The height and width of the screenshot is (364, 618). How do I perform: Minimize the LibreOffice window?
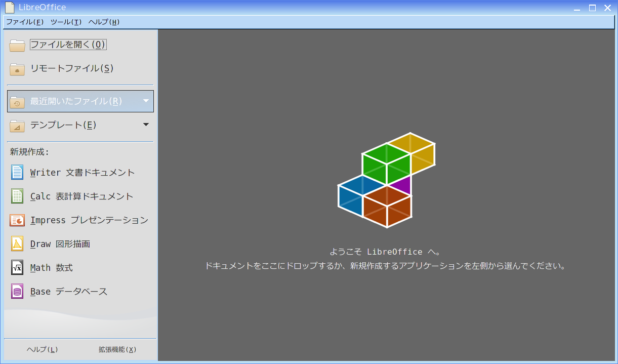(577, 8)
